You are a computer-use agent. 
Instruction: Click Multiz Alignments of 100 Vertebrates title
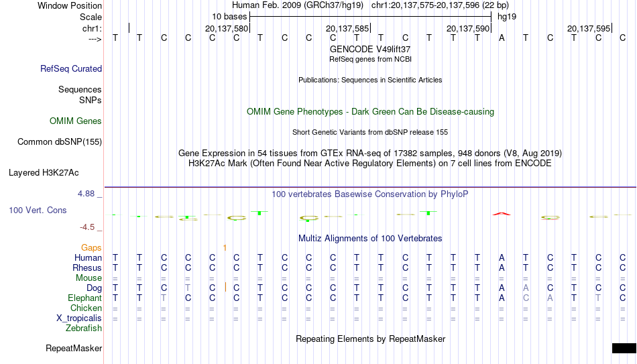click(370, 239)
